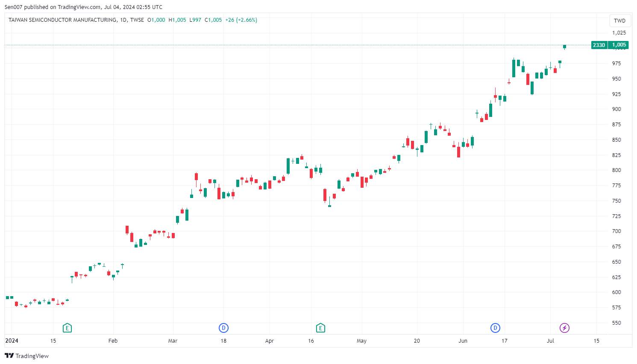The width and height of the screenshot is (637, 364).
Task: Click the 800 level on price axis
Action: click(x=616, y=170)
